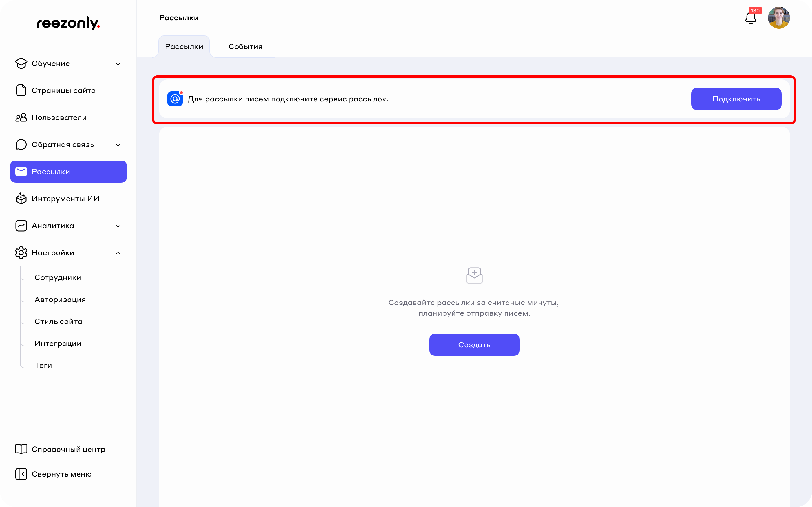812x507 pixels.
Task: Open Интеграции under settings
Action: [x=58, y=343]
